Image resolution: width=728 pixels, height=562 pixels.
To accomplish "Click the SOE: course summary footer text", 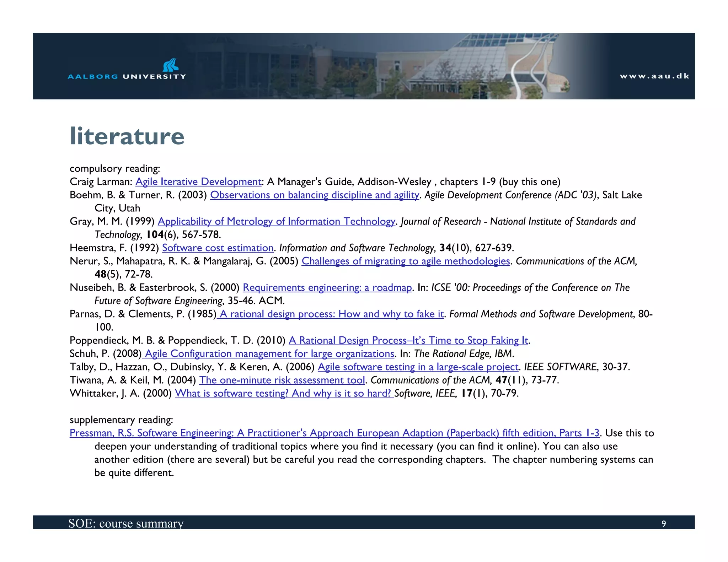I will (126, 523).
